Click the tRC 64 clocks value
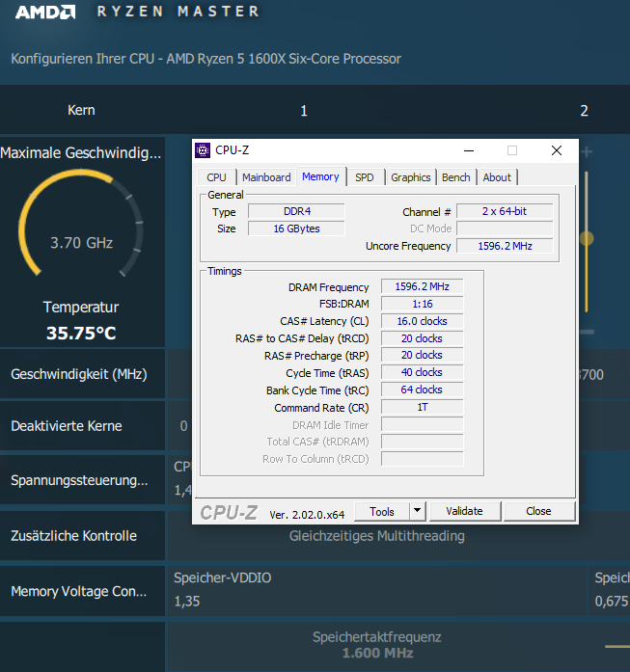The image size is (630, 672). pos(422,390)
